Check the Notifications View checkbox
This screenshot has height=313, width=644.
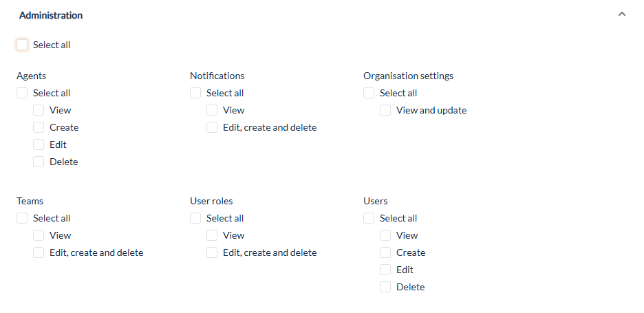tap(212, 111)
